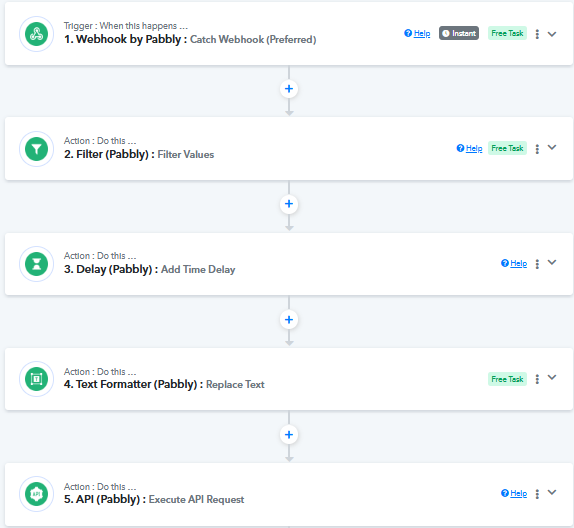Open three-dot menu on Delay step
Screen dimensions: 574x528
(537, 264)
